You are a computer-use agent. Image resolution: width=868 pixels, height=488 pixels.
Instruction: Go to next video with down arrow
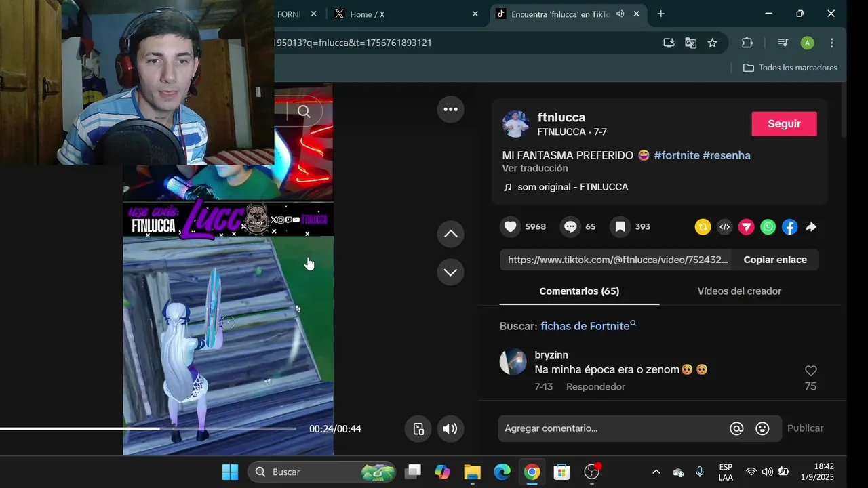450,272
